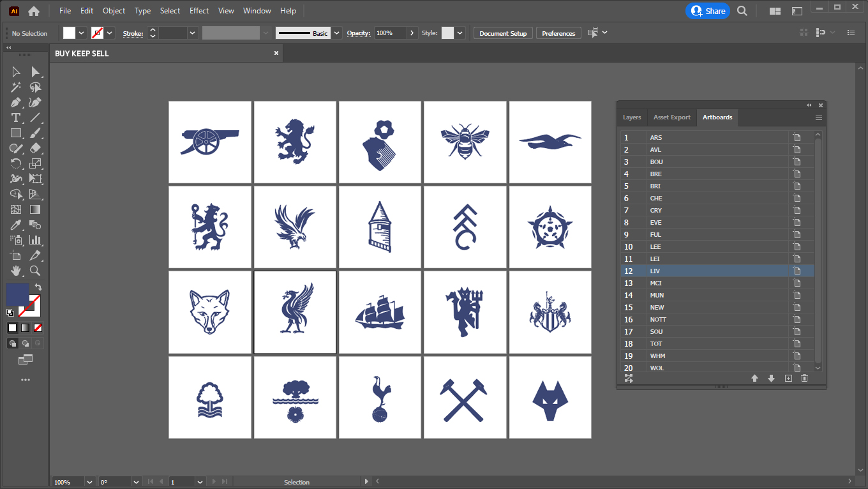The image size is (868, 489).
Task: Open Preferences from the control bar
Action: 558,33
